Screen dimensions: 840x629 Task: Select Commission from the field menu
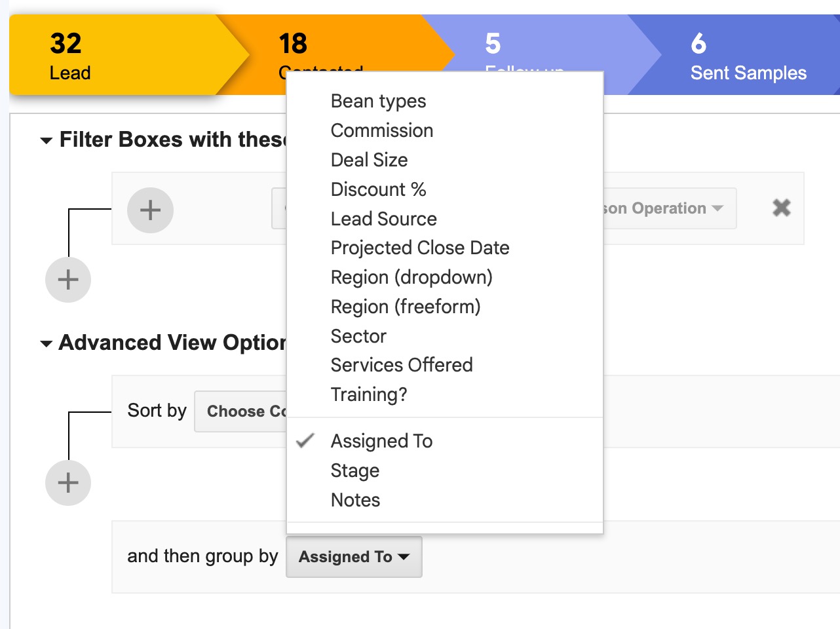[382, 130]
